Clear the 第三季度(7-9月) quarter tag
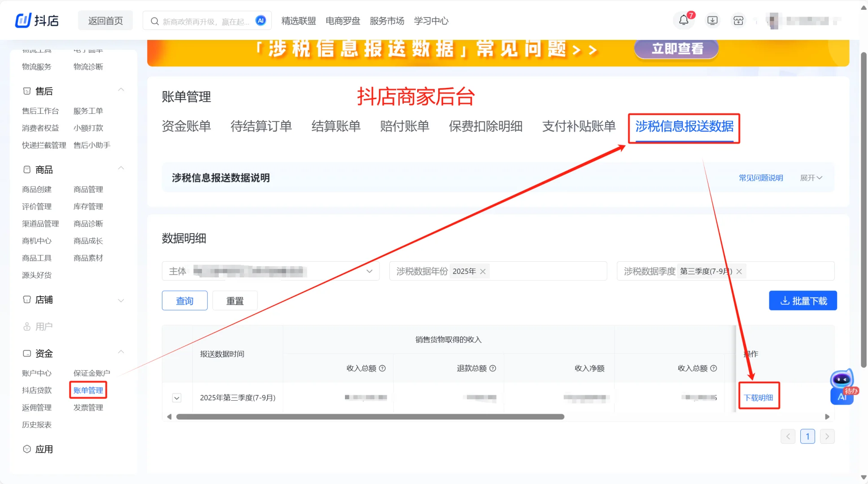Image resolution: width=868 pixels, height=484 pixels. [739, 272]
